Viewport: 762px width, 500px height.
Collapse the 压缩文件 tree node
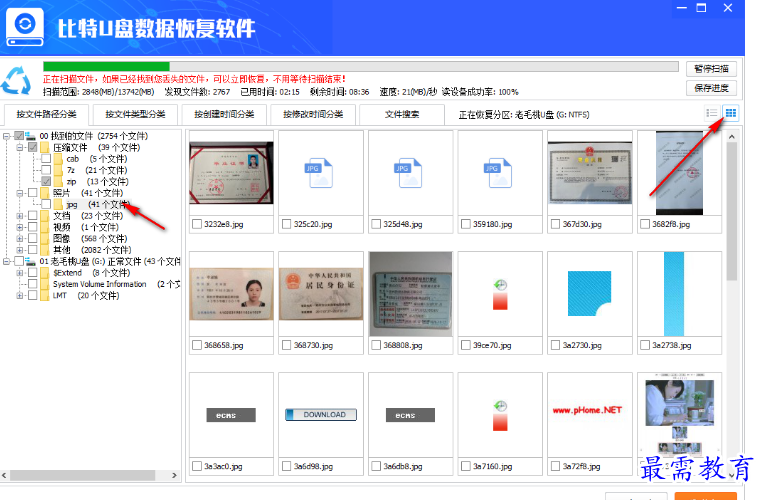click(x=19, y=147)
